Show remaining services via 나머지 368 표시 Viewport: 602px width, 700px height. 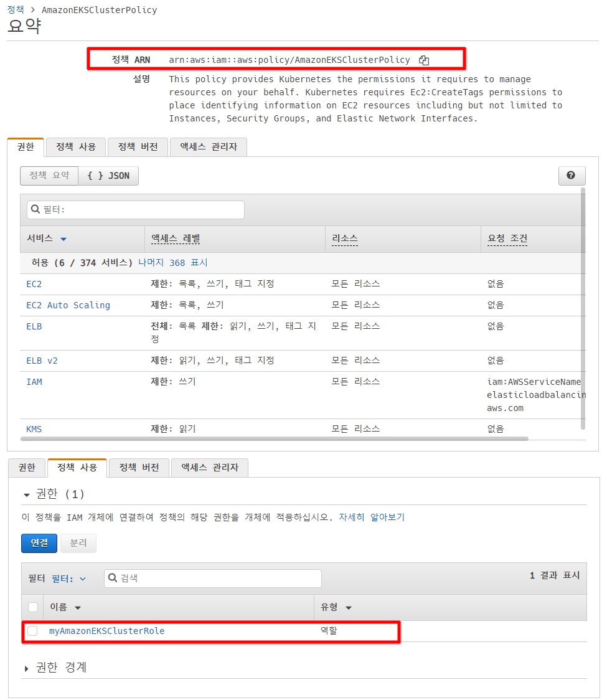(172, 263)
